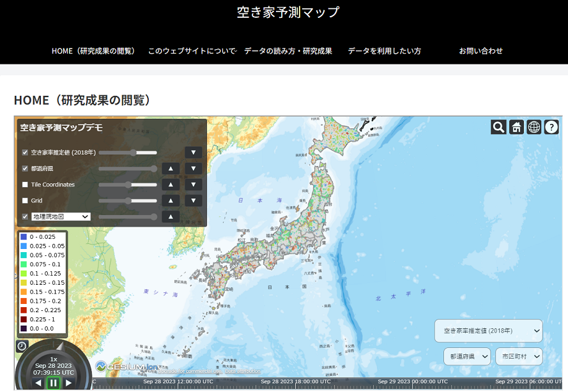Open the map search magnifier icon
This screenshot has height=392, width=568.
[498, 127]
